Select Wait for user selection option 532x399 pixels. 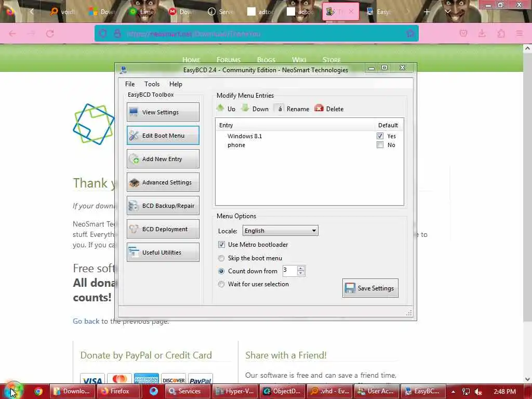coord(221,284)
